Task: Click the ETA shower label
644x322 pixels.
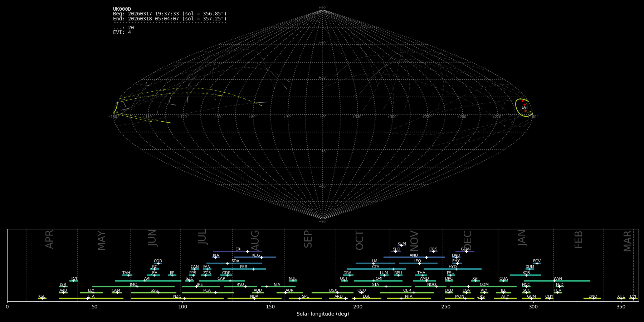Action: tap(91, 297)
